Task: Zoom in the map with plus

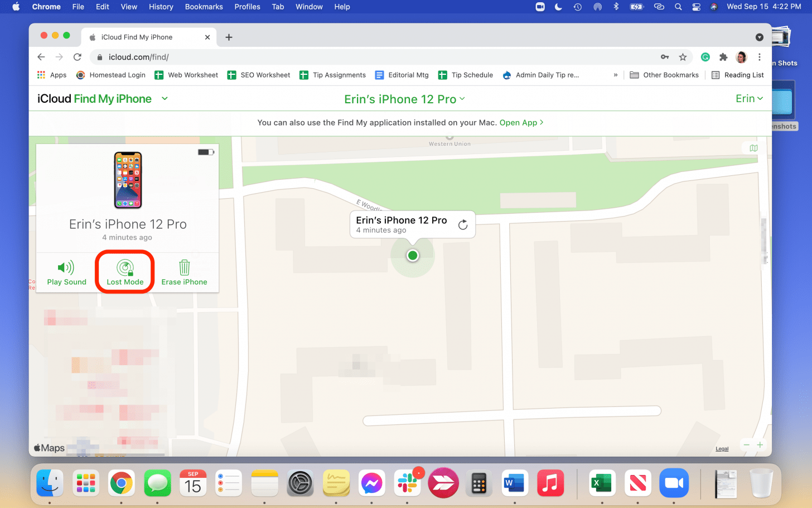Action: pos(760,445)
